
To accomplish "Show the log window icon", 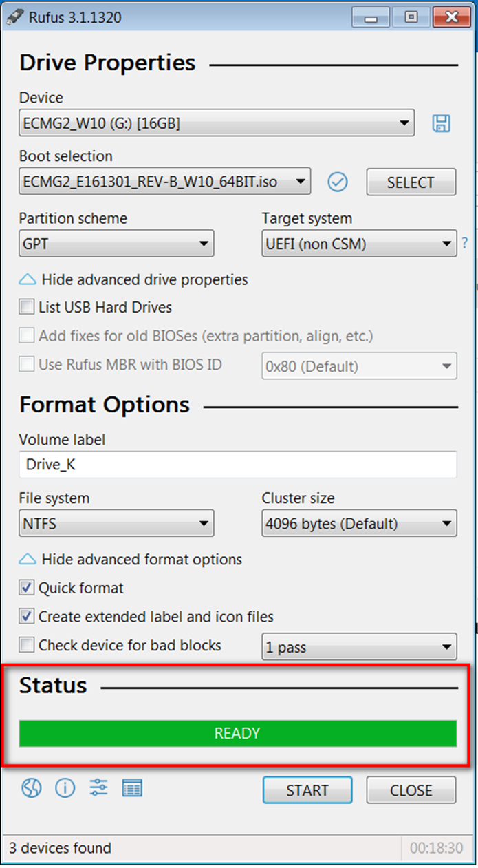I will (132, 788).
